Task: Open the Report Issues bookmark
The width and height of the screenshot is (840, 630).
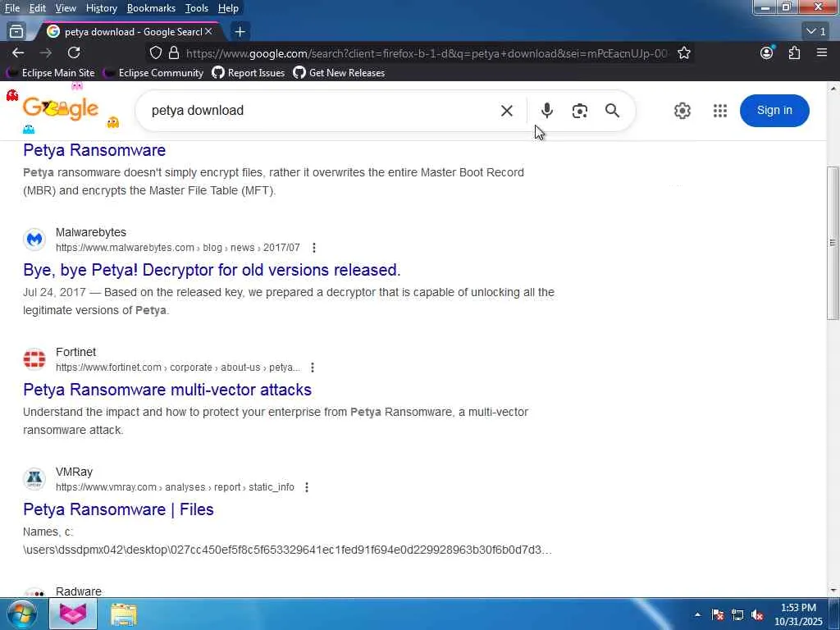Action: [249, 73]
